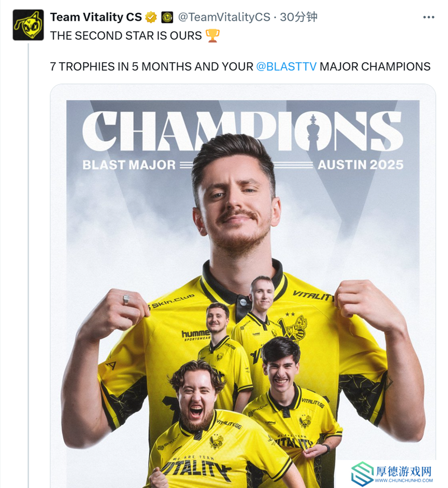Click the Team Vitality bee avatar
Image resolution: width=448 pixels, height=488 pixels.
coord(28,25)
